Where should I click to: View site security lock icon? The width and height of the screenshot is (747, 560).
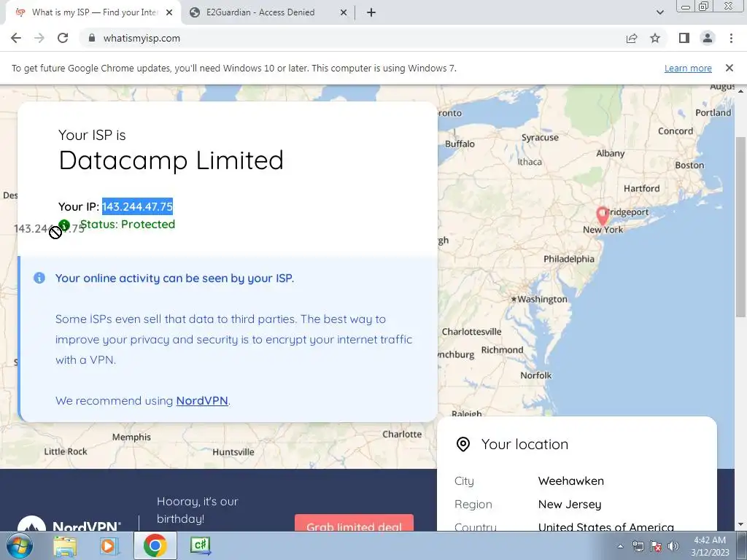click(x=92, y=38)
